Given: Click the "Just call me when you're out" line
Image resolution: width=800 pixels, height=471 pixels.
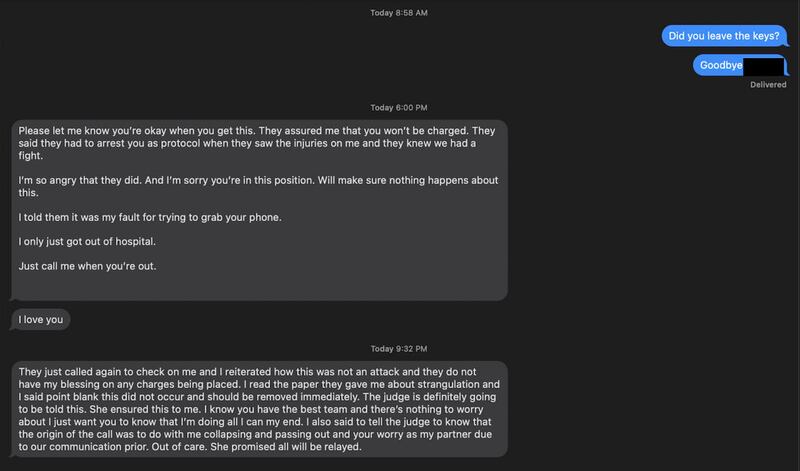Looking at the screenshot, I should (x=90, y=266).
